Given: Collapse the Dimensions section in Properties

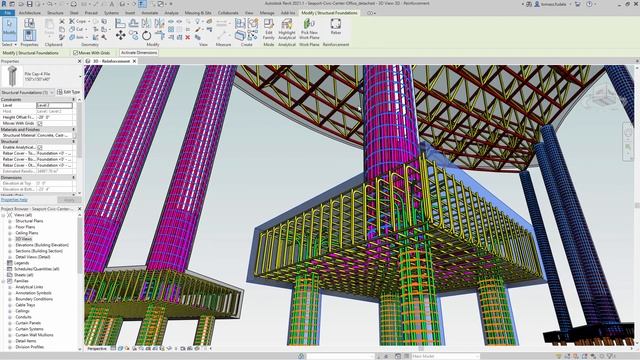Looking at the screenshot, I should coord(74,178).
